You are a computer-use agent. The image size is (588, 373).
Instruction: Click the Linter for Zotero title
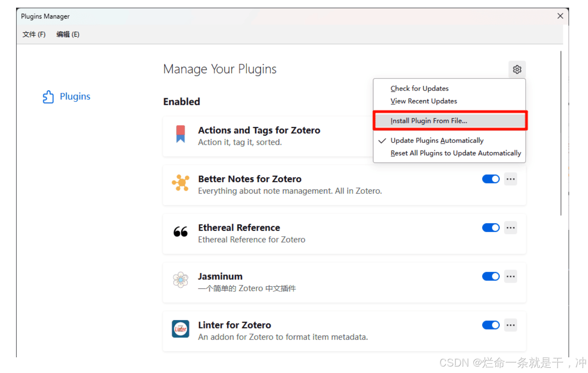(235, 325)
